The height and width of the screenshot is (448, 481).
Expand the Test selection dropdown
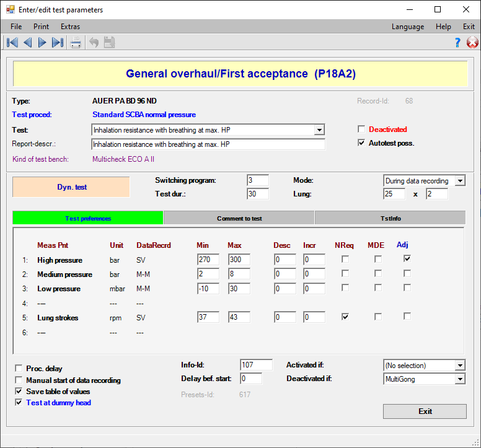(x=319, y=130)
